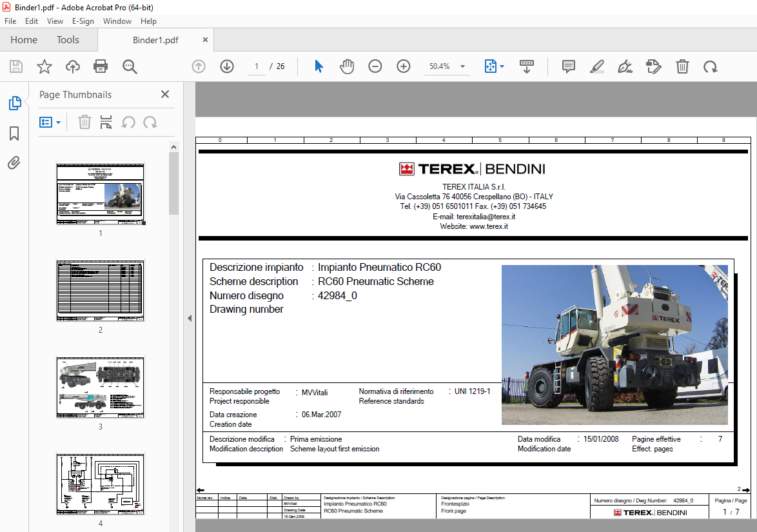Click the fit page icon
This screenshot has width=757, height=532.
tap(490, 66)
